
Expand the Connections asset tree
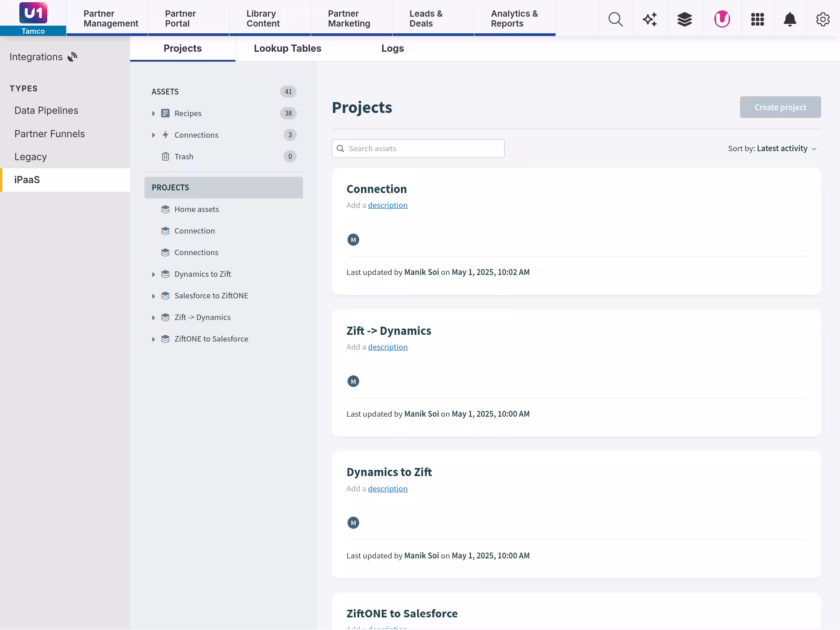pyautogui.click(x=154, y=135)
